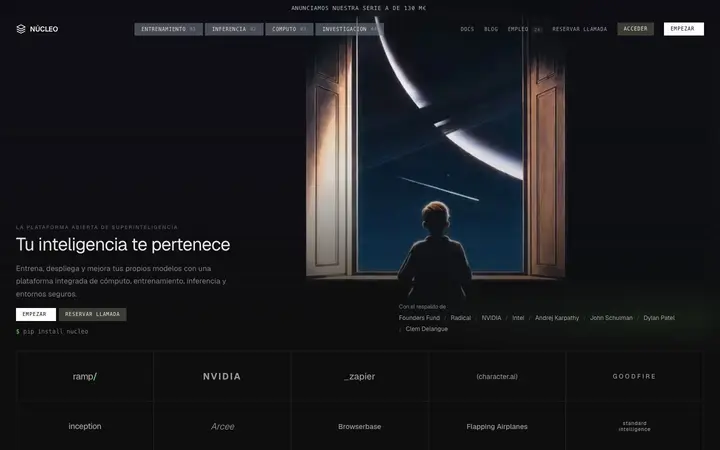Click the white Empezar button in header
Image resolution: width=720 pixels, height=450 pixels.
tap(683, 29)
